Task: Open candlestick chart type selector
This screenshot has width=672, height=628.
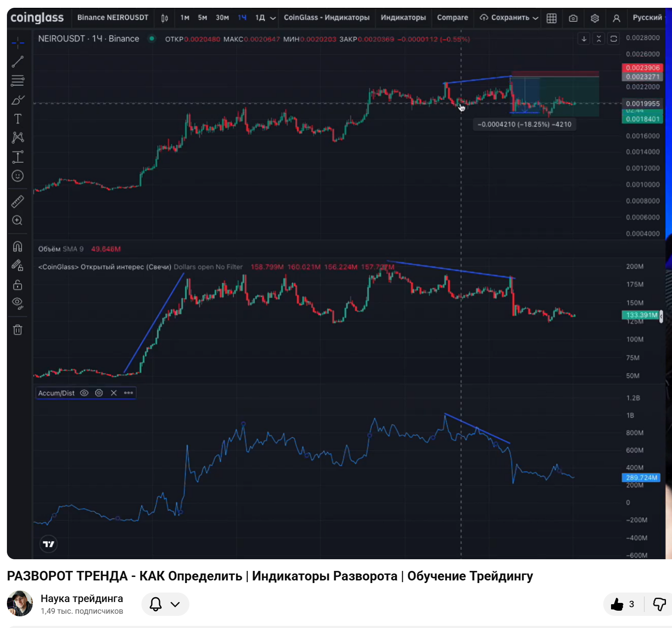Action: (165, 18)
